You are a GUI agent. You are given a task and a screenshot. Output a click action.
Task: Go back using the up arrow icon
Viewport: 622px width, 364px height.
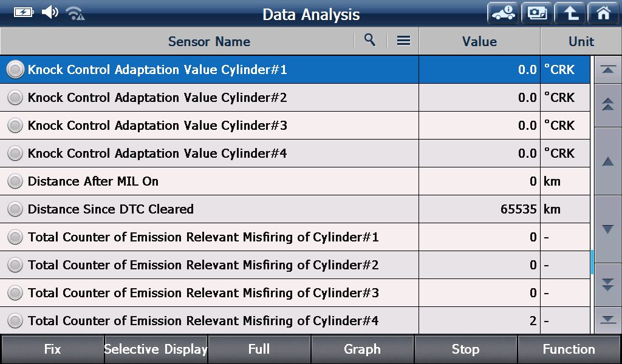[x=570, y=13]
